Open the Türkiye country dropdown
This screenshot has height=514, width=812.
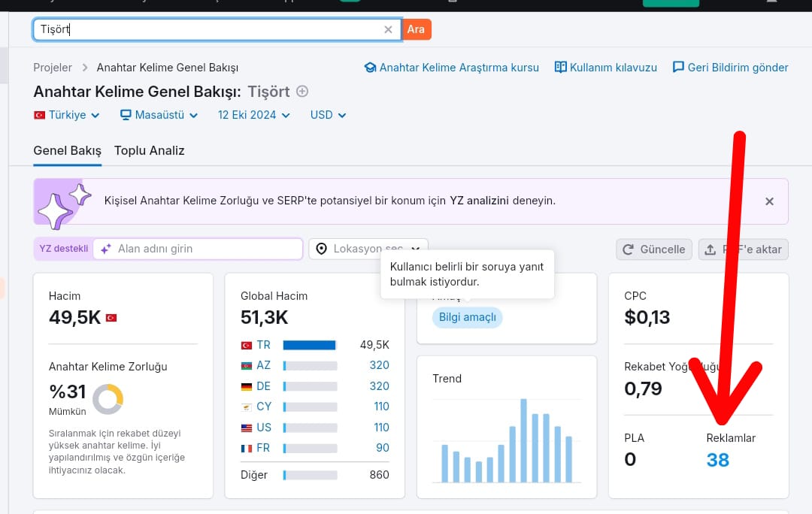point(67,115)
